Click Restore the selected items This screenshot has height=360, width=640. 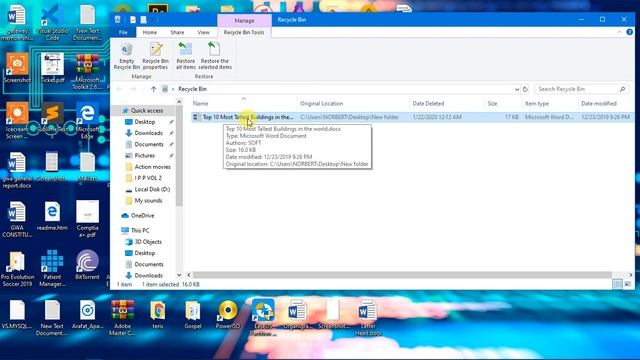pos(215,56)
